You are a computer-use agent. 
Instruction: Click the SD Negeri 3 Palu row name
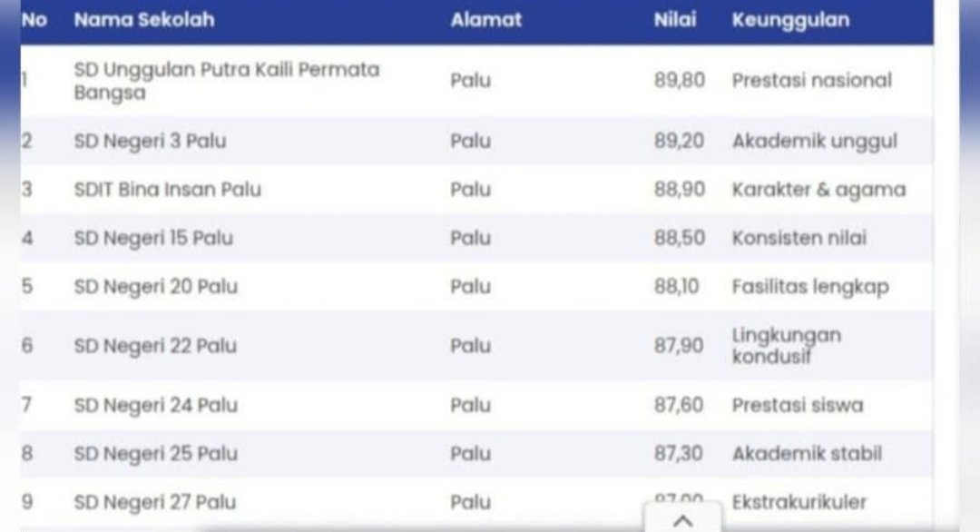(x=150, y=141)
